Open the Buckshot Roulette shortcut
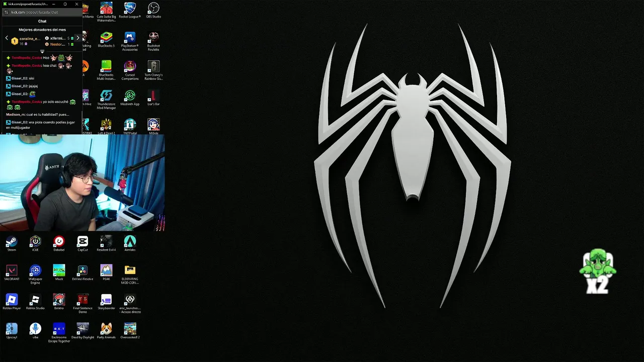 [x=153, y=41]
